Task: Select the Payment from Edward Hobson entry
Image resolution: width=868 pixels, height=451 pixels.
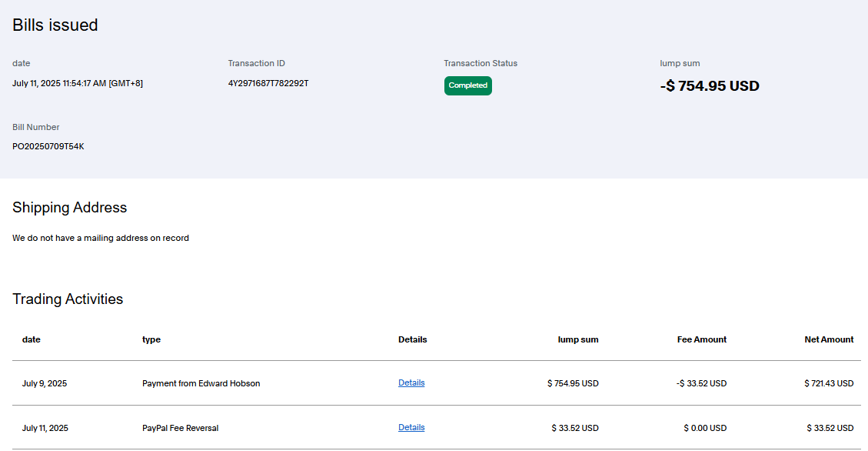Action: click(x=201, y=383)
